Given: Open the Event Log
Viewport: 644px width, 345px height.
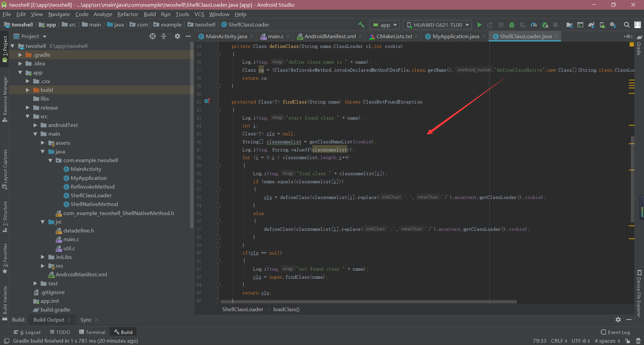Looking at the screenshot, I should (615, 332).
